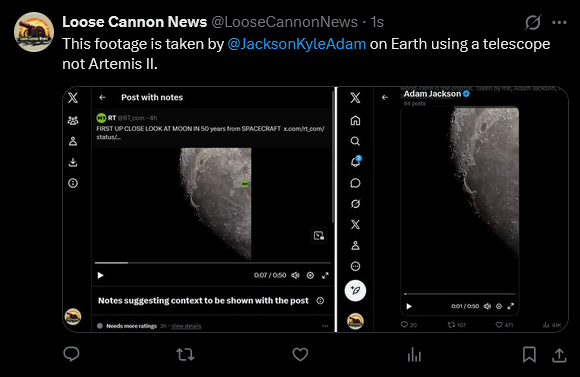Open more options on Needs more ratings note
Image resolution: width=580 pixels, height=377 pixels.
pos(325,326)
